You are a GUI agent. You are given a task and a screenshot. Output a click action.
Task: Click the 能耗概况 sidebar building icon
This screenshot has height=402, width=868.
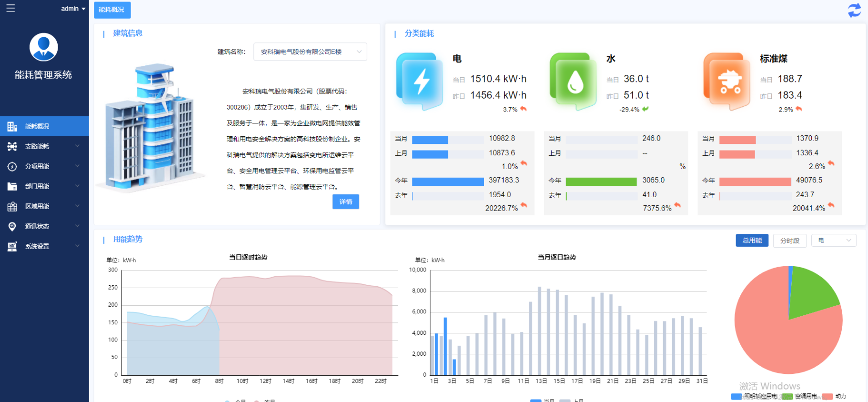click(x=12, y=126)
